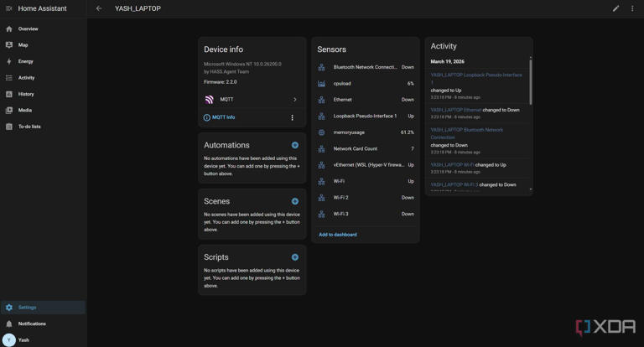Open Activity in the sidebar
The image size is (644, 347).
tap(43, 78)
